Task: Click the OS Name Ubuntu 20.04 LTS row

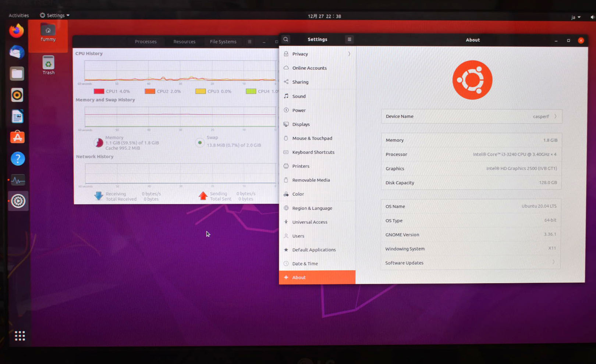Action: (x=471, y=206)
